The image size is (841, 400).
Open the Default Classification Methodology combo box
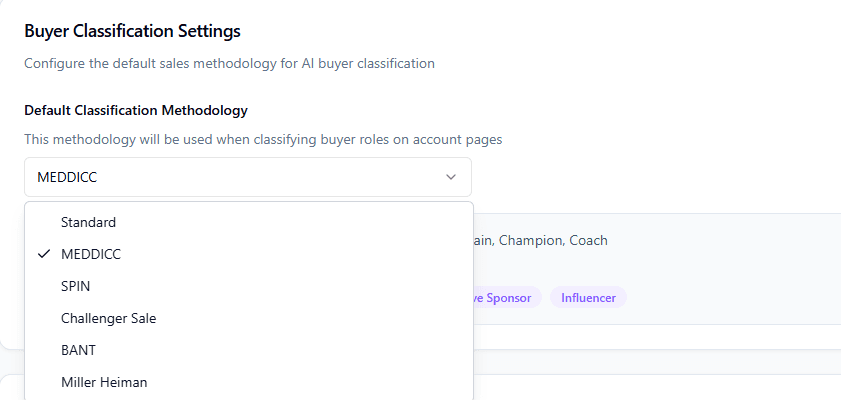(x=247, y=177)
